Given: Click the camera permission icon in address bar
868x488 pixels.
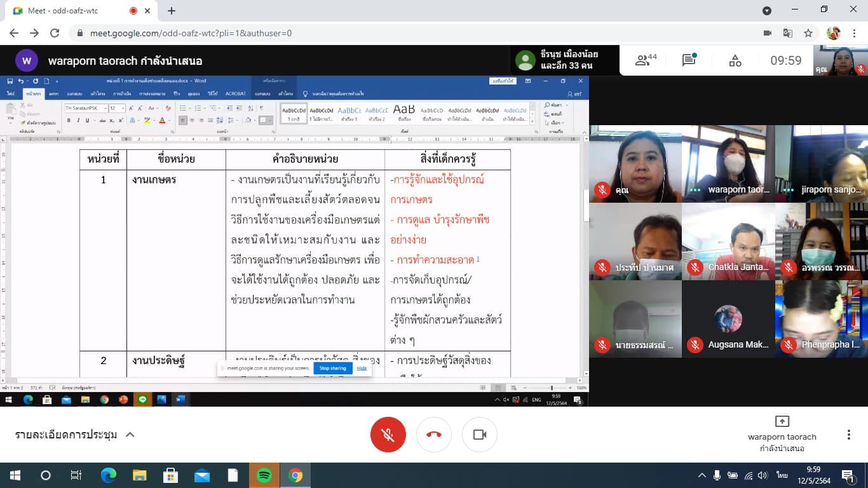Looking at the screenshot, I should [x=767, y=33].
